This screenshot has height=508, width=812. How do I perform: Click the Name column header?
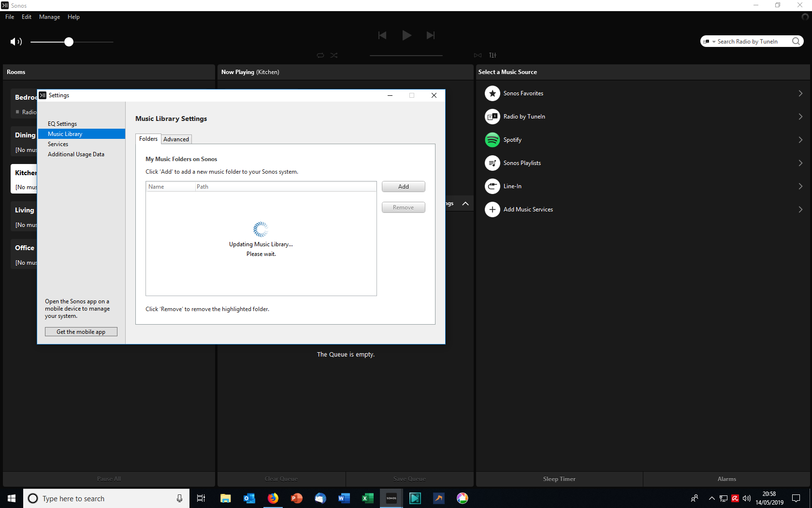click(x=171, y=187)
